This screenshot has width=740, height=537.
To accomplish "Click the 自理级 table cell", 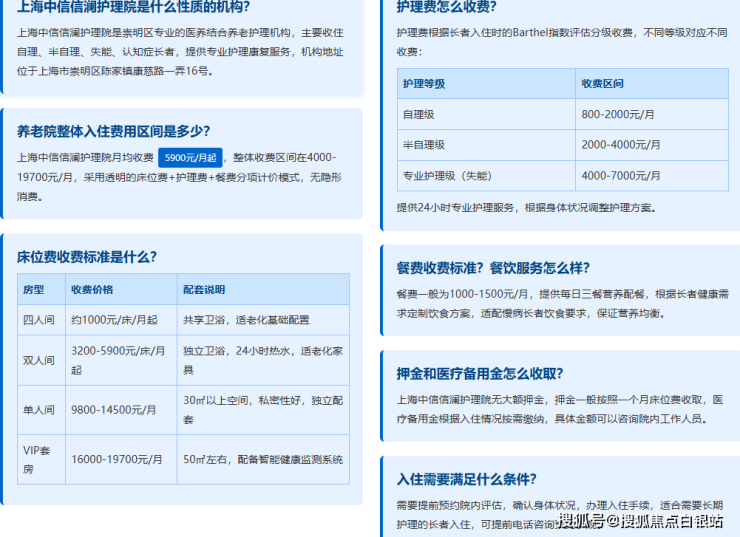I will tap(487, 114).
